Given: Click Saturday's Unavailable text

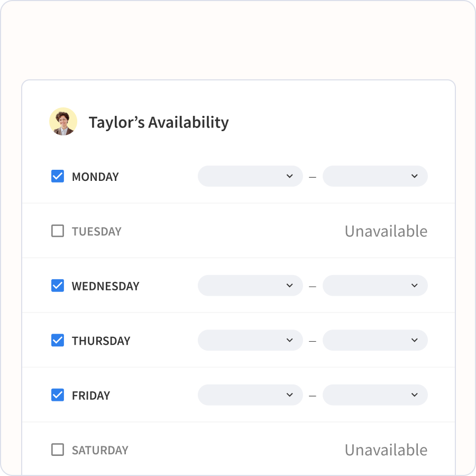Looking at the screenshot, I should [386, 450].
